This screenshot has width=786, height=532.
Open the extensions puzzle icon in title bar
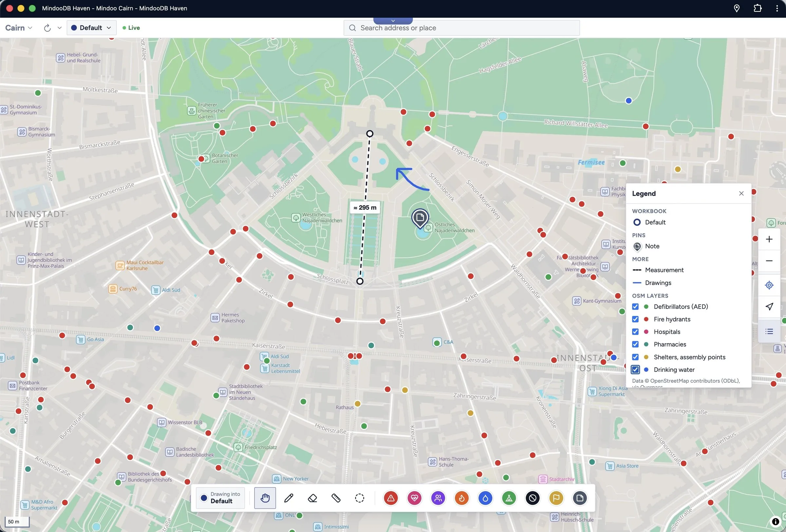pyautogui.click(x=758, y=9)
